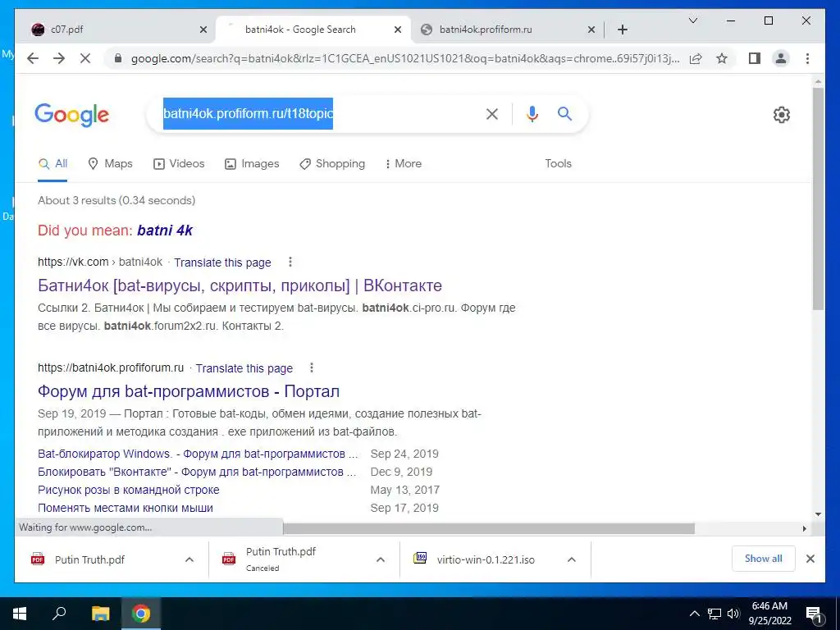The image size is (840, 630).
Task: Click the Chrome address bar URL
Action: (405, 58)
